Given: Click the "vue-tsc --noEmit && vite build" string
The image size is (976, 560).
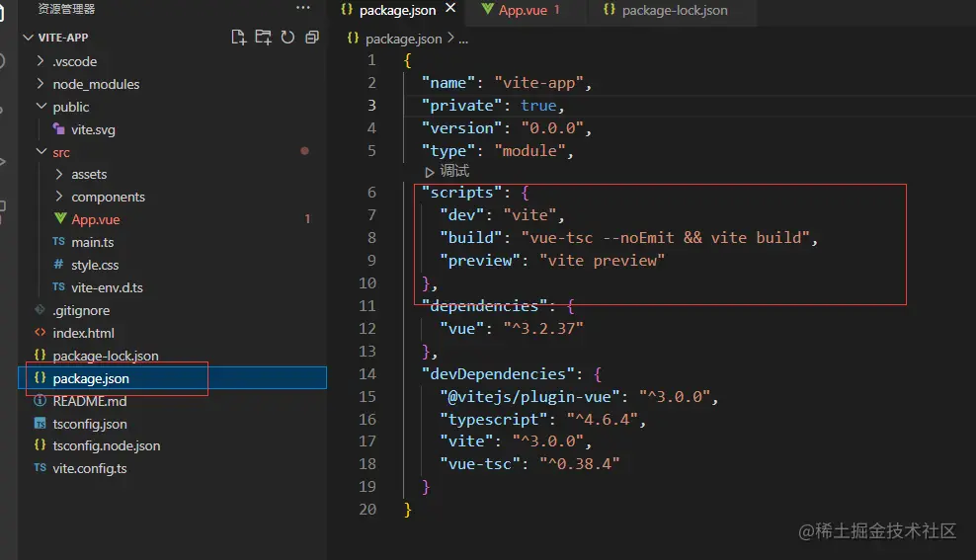Looking at the screenshot, I should pyautogui.click(x=666, y=238).
